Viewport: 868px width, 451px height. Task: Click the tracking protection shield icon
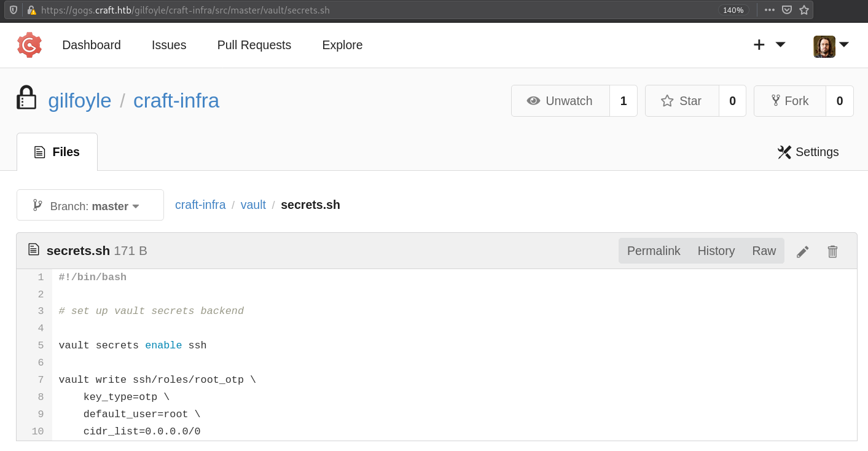14,10
